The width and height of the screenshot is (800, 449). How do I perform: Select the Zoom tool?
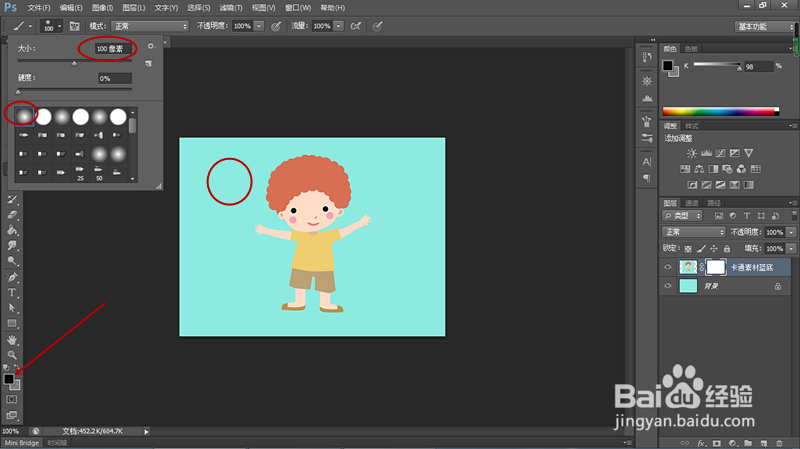pos(12,355)
